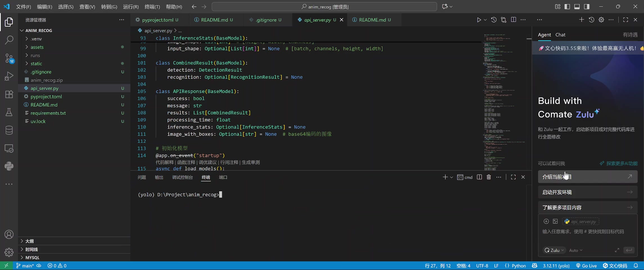
Task: Open Source Control view with 12 badge
Action: click(9, 58)
